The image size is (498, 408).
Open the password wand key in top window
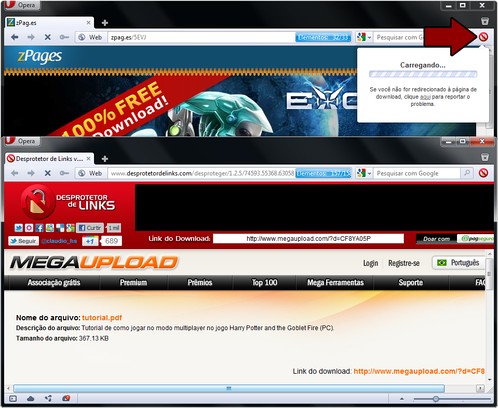tap(64, 37)
